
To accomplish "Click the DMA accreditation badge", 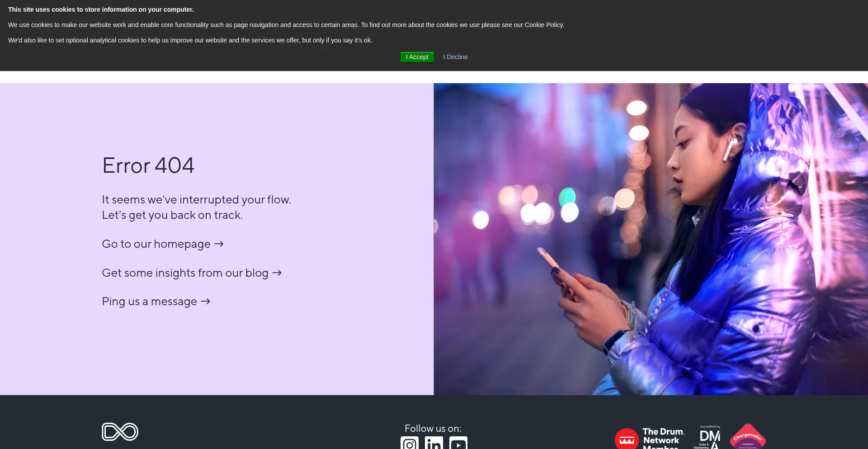I will tap(708, 437).
